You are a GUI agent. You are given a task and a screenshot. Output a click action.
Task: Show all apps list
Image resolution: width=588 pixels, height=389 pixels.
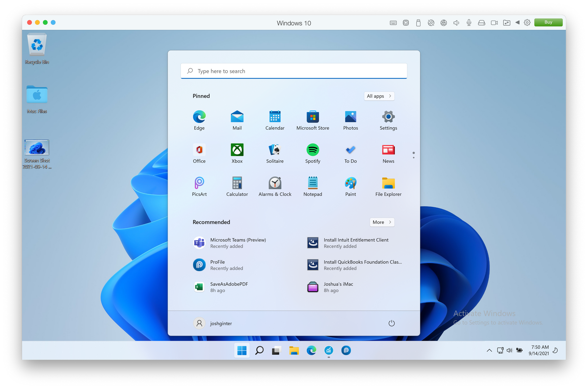[x=379, y=96]
